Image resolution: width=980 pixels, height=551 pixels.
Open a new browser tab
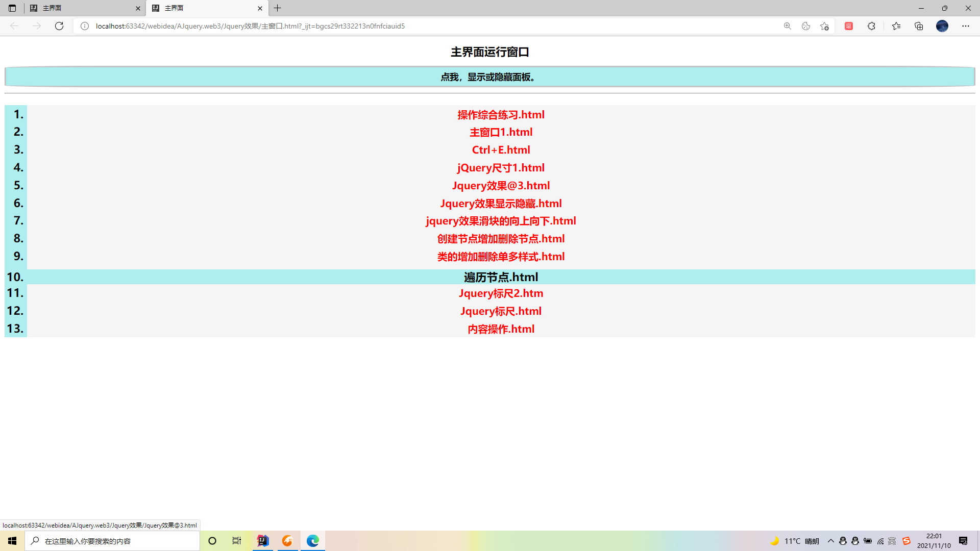click(x=278, y=8)
